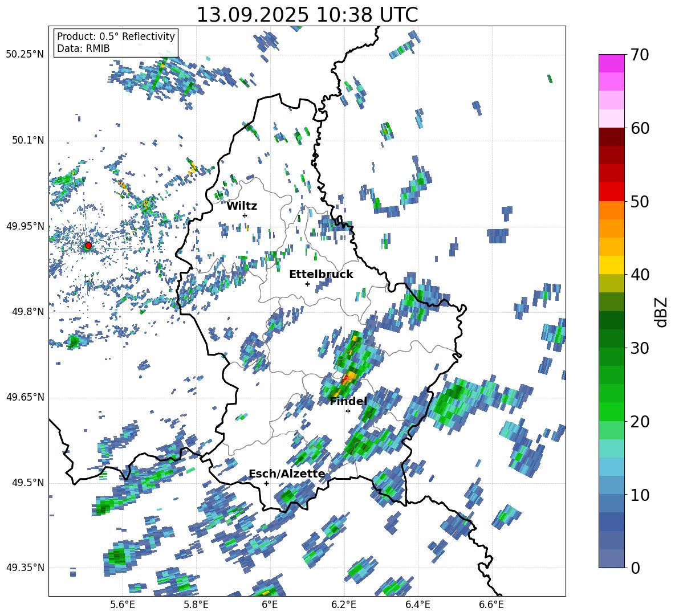This screenshot has height=616, width=675.
Task: Click the 49.35°N latitude label
Action: tap(25, 568)
